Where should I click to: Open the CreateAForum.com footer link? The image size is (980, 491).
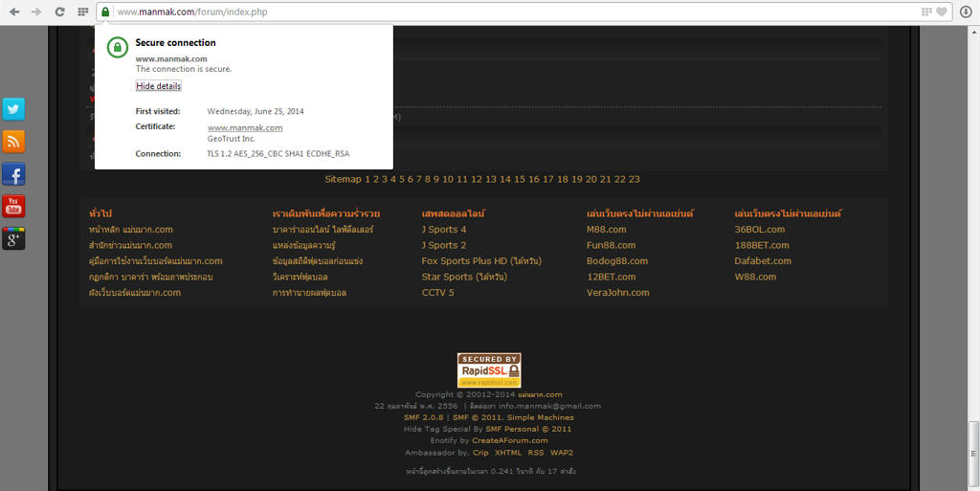(510, 440)
